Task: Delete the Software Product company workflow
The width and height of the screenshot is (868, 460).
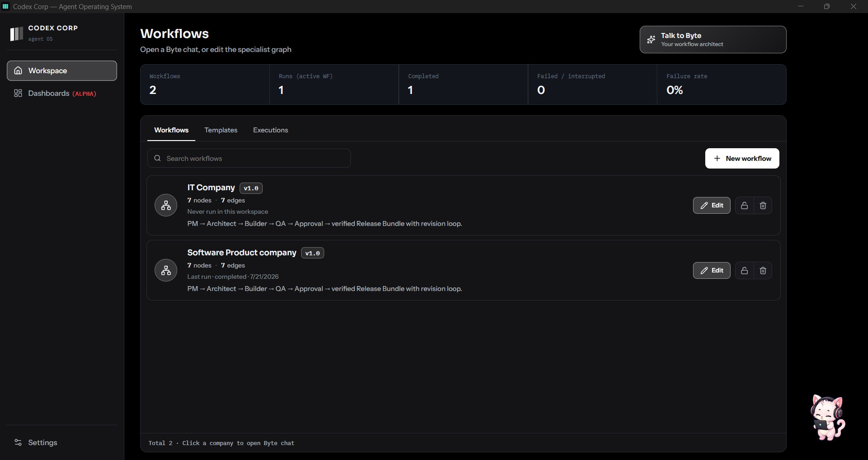Action: tap(763, 270)
